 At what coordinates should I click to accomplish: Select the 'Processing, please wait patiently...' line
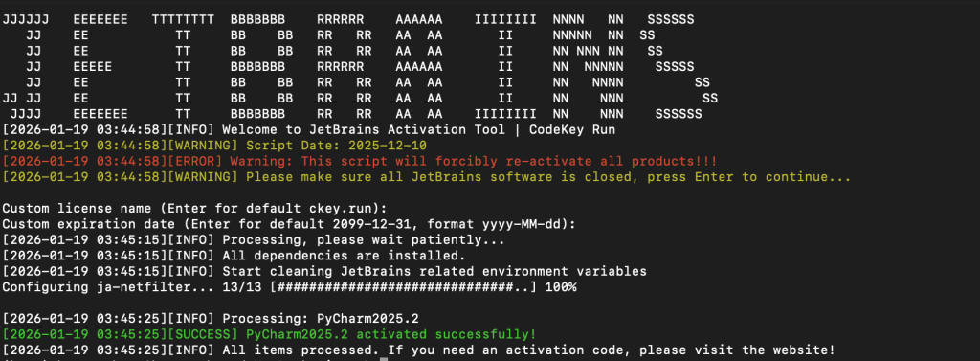coord(254,239)
